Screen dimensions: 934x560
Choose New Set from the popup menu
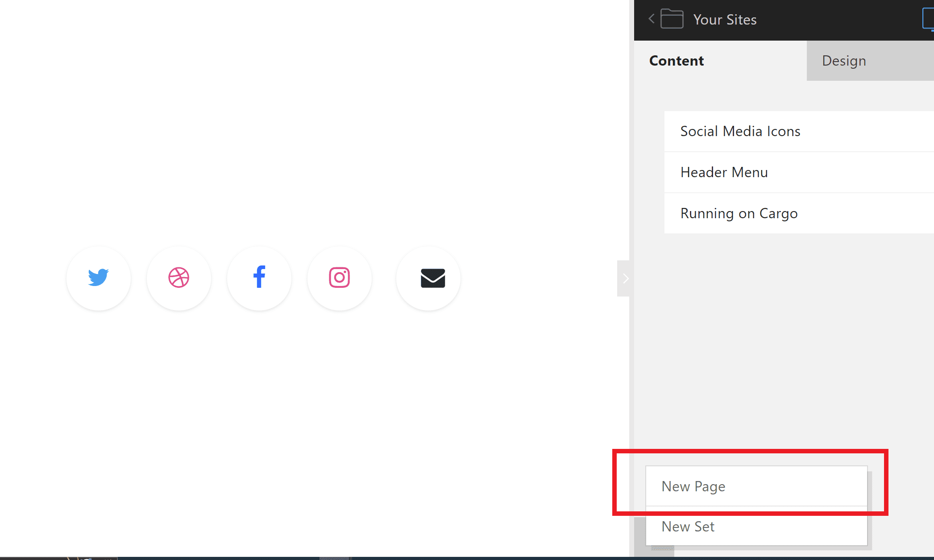(x=756, y=527)
